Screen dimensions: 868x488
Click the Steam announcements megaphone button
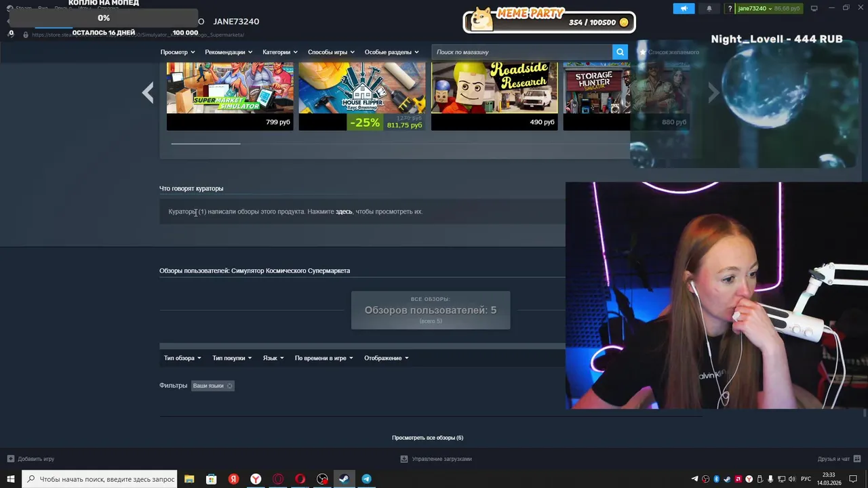coord(684,9)
